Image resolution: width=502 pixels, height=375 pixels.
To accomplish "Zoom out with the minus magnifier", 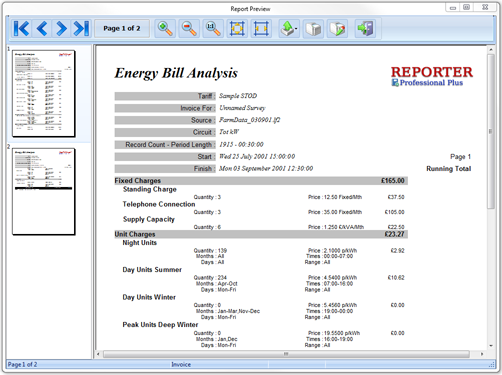I will pyautogui.click(x=189, y=28).
